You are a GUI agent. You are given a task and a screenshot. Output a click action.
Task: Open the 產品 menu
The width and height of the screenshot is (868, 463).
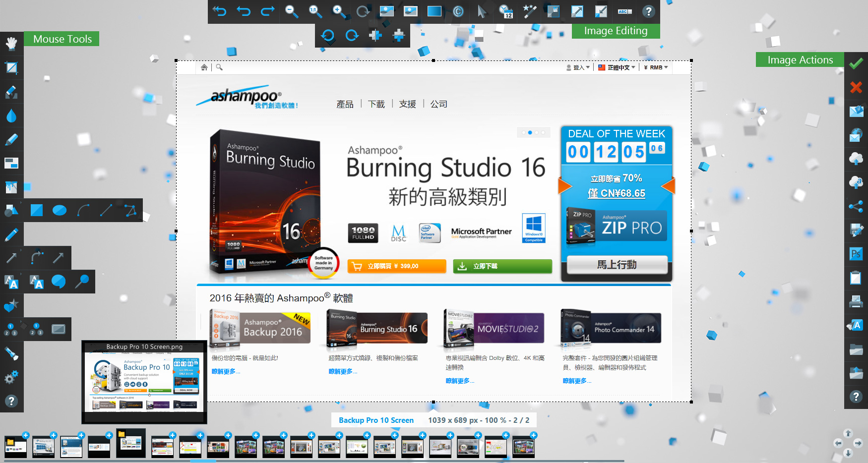click(345, 104)
